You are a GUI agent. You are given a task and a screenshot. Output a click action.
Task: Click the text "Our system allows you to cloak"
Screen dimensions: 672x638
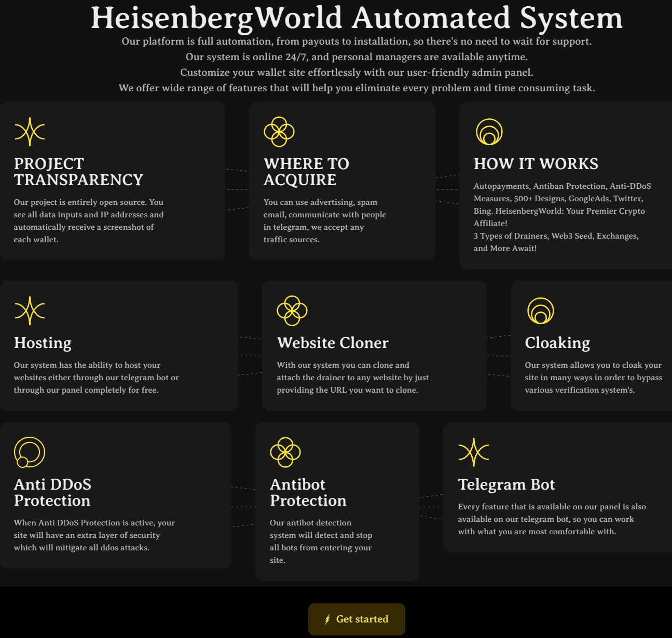click(594, 378)
